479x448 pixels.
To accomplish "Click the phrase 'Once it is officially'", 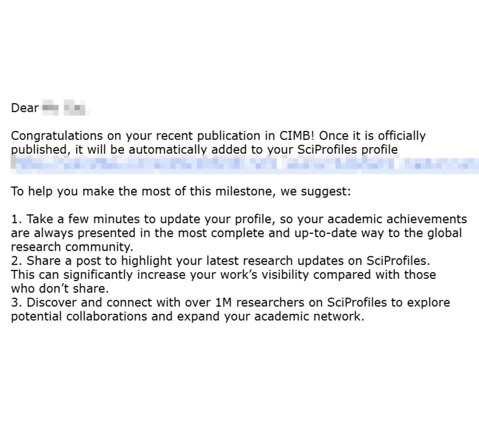I will (372, 136).
